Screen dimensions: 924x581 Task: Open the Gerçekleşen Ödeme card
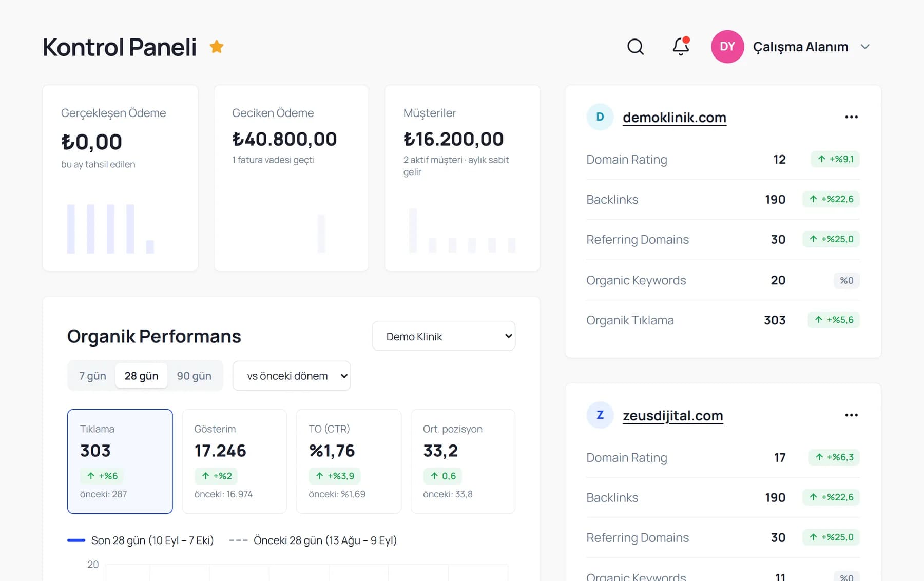click(120, 178)
